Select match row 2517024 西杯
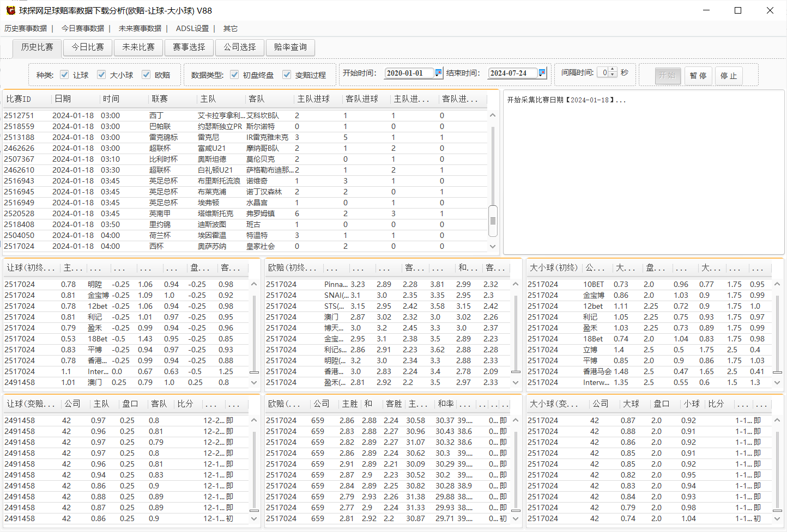 pyautogui.click(x=245, y=246)
